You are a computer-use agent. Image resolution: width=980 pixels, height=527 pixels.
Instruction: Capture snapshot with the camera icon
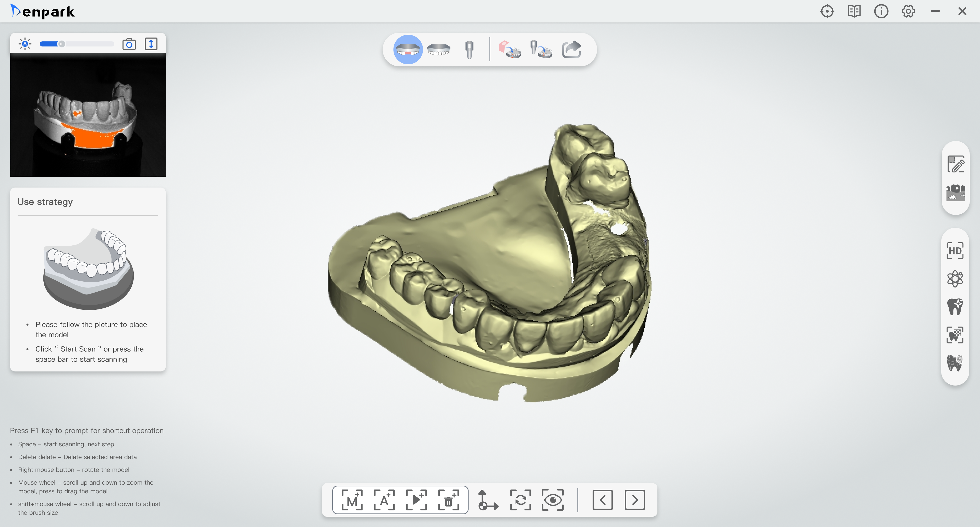click(129, 44)
